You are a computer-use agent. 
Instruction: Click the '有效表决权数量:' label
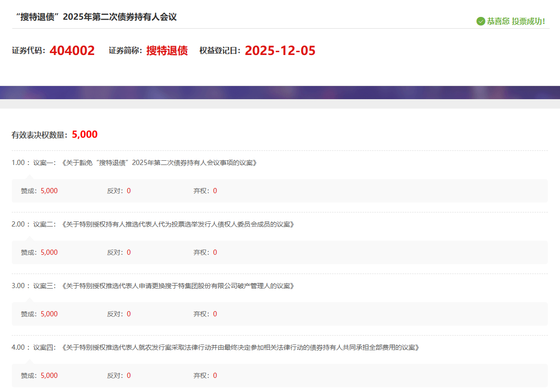pos(39,135)
